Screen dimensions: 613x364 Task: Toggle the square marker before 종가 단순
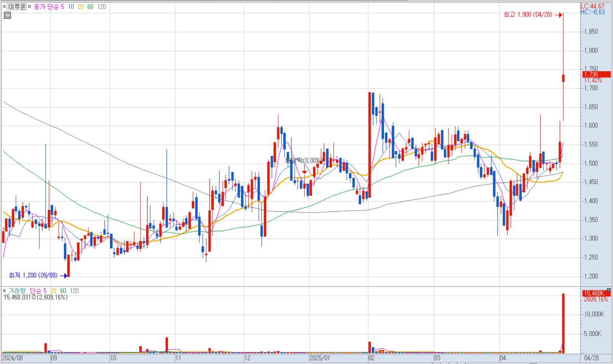coord(30,7)
